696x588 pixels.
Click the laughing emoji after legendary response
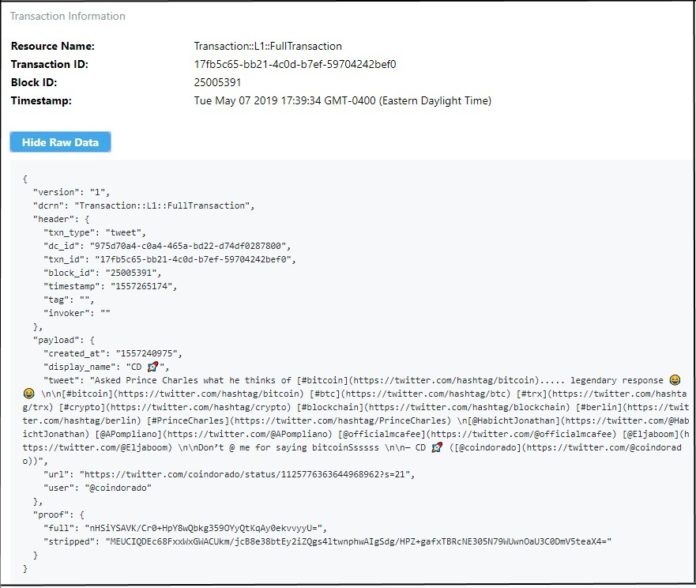675,380
